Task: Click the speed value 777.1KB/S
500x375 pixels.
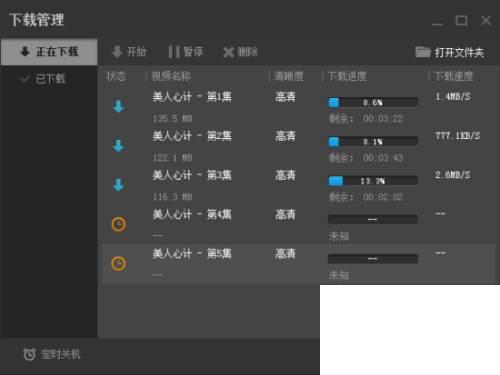Action: coord(457,136)
